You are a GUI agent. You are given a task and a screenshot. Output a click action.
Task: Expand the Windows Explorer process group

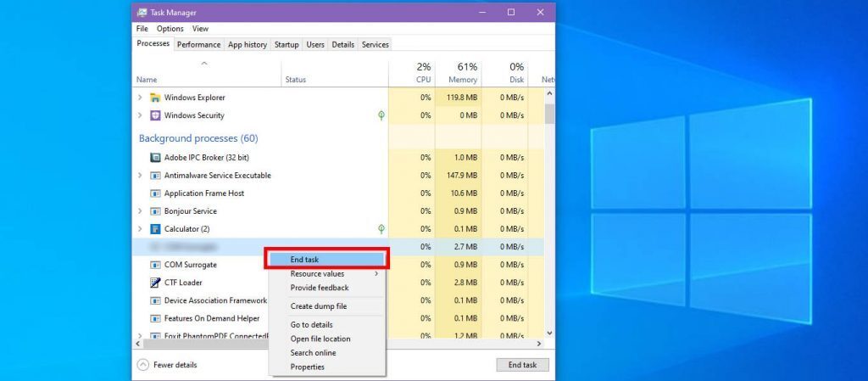140,98
